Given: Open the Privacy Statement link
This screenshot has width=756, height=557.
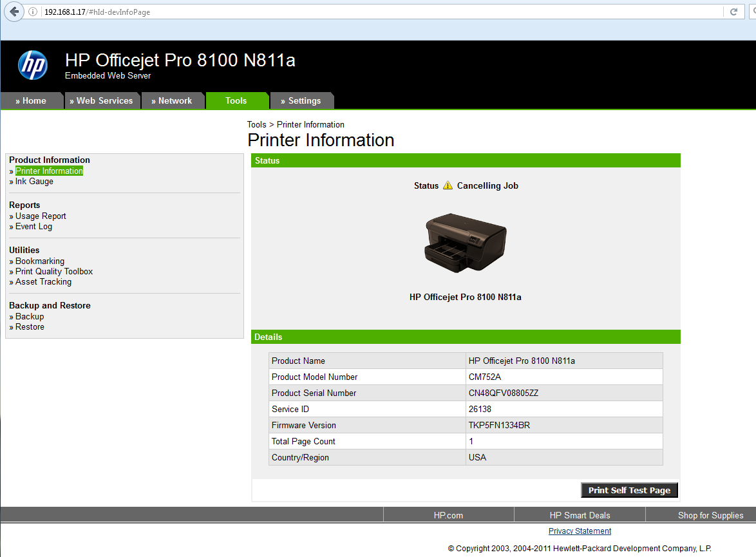Looking at the screenshot, I should [x=580, y=531].
